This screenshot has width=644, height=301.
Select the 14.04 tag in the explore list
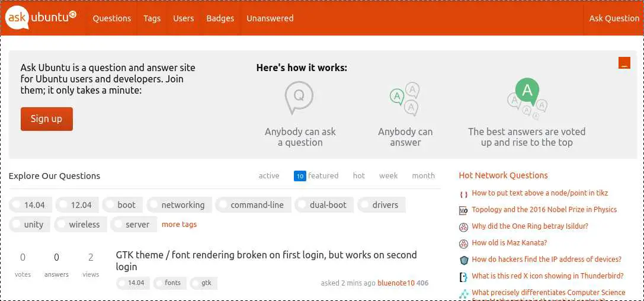(x=30, y=205)
